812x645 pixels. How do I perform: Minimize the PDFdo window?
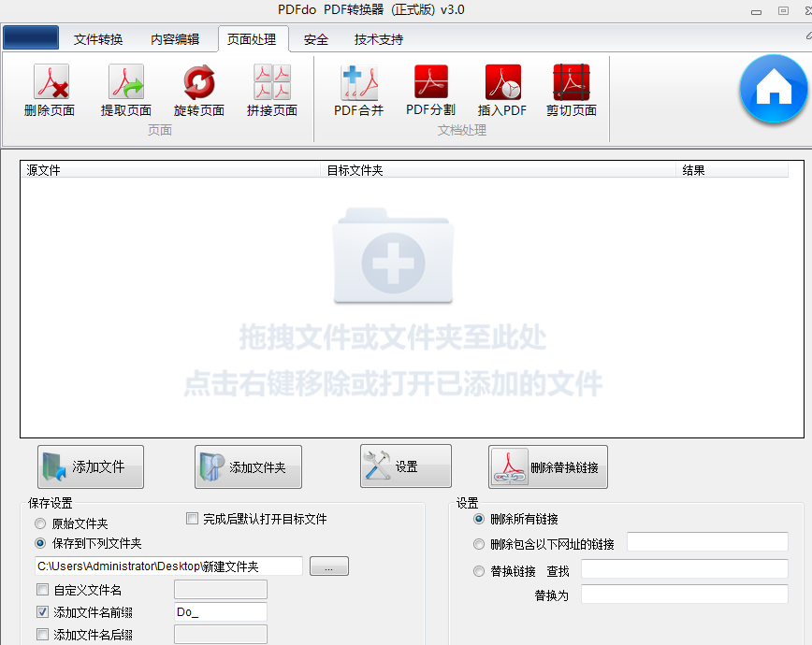click(756, 11)
